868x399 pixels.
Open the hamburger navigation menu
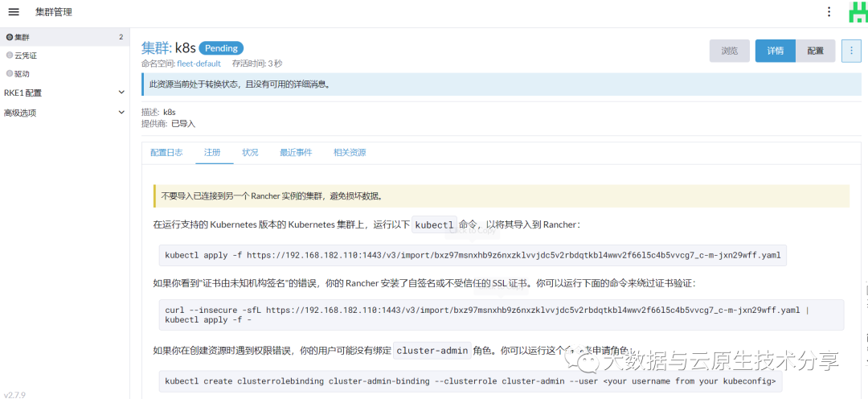pyautogui.click(x=14, y=11)
